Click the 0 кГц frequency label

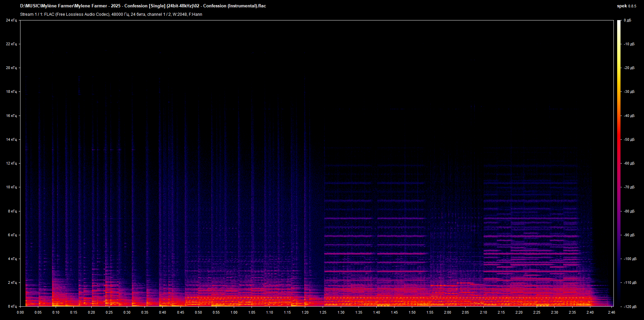[13, 306]
